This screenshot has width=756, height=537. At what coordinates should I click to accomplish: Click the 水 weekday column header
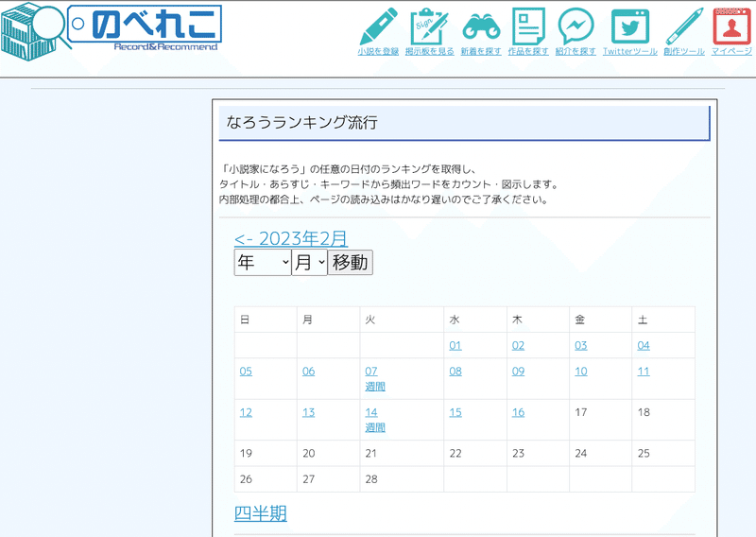(475, 320)
